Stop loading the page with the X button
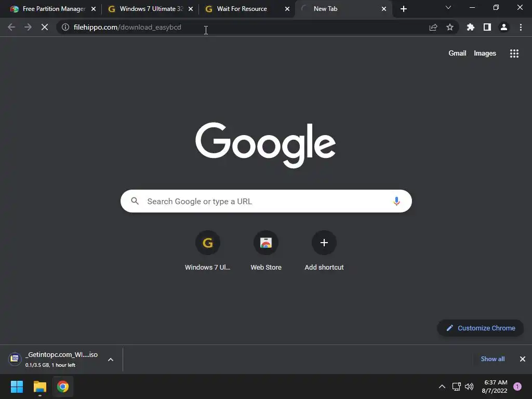This screenshot has height=399, width=532. (x=45, y=27)
